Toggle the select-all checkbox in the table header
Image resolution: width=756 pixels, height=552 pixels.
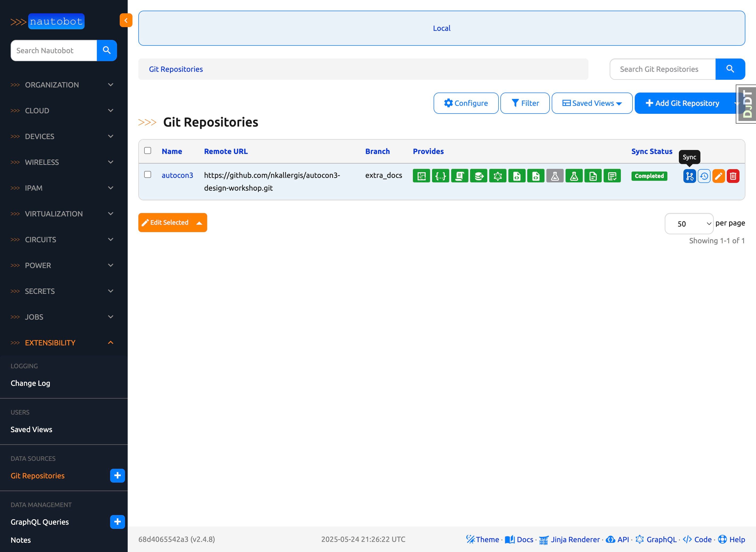click(147, 151)
